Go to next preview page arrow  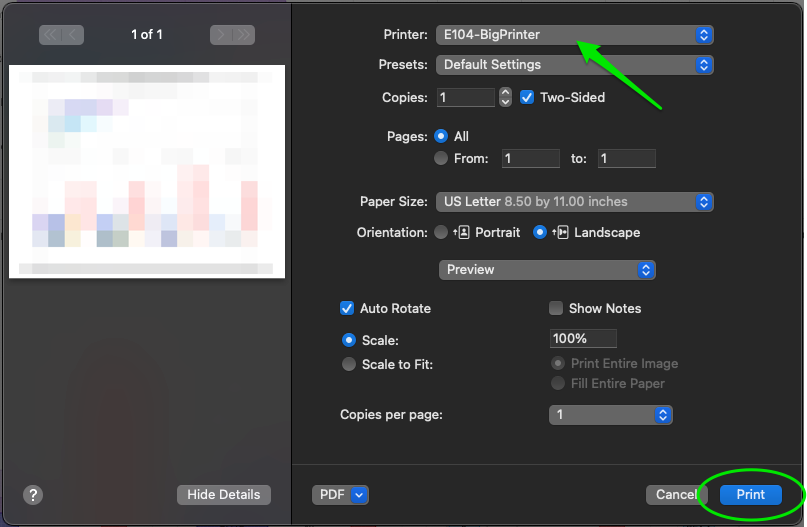[x=221, y=35]
